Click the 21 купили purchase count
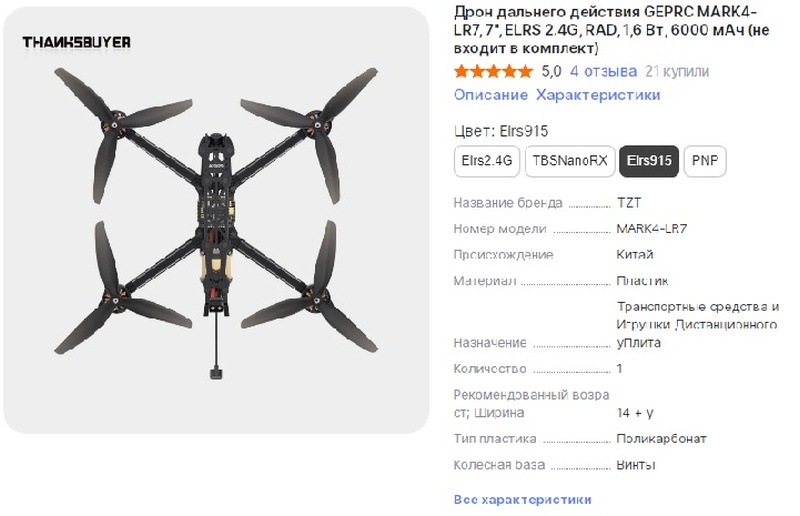Image resolution: width=800 pixels, height=516 pixels. [677, 71]
